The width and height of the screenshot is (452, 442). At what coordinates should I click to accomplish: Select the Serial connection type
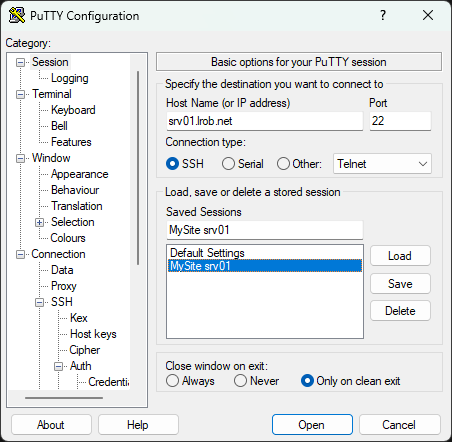pos(228,164)
